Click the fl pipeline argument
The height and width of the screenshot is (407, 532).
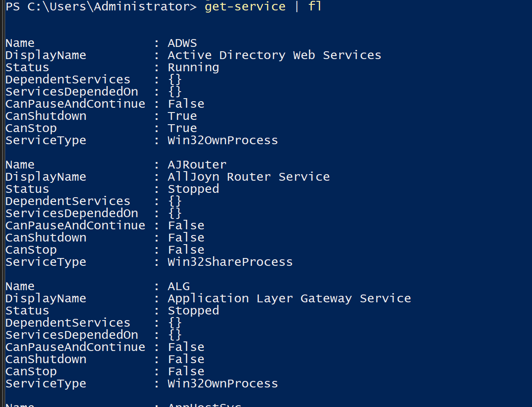tap(314, 7)
